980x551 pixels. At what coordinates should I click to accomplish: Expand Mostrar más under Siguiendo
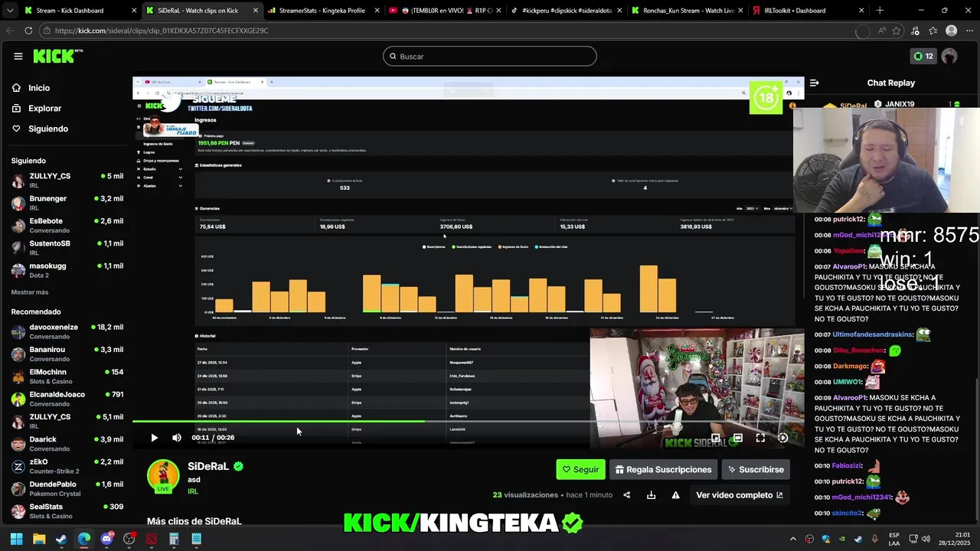pyautogui.click(x=30, y=292)
